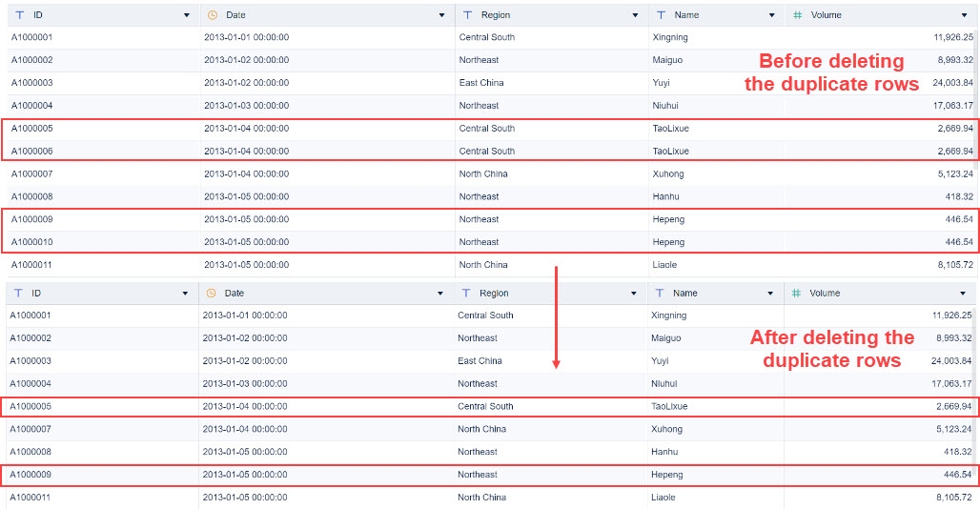This screenshot has width=980, height=509.
Task: Click the text-type icon of the ID column in the upper table
Action: (x=19, y=15)
